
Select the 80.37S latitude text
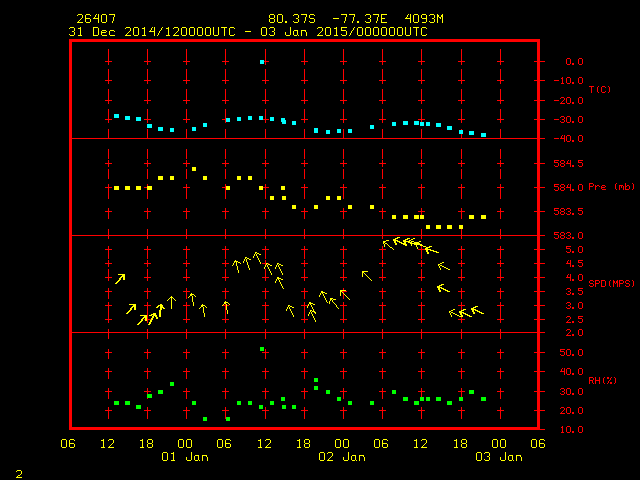[x=290, y=18]
